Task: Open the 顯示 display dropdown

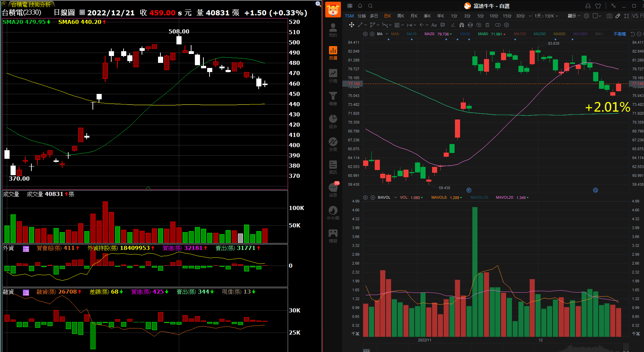Action: pos(574,16)
